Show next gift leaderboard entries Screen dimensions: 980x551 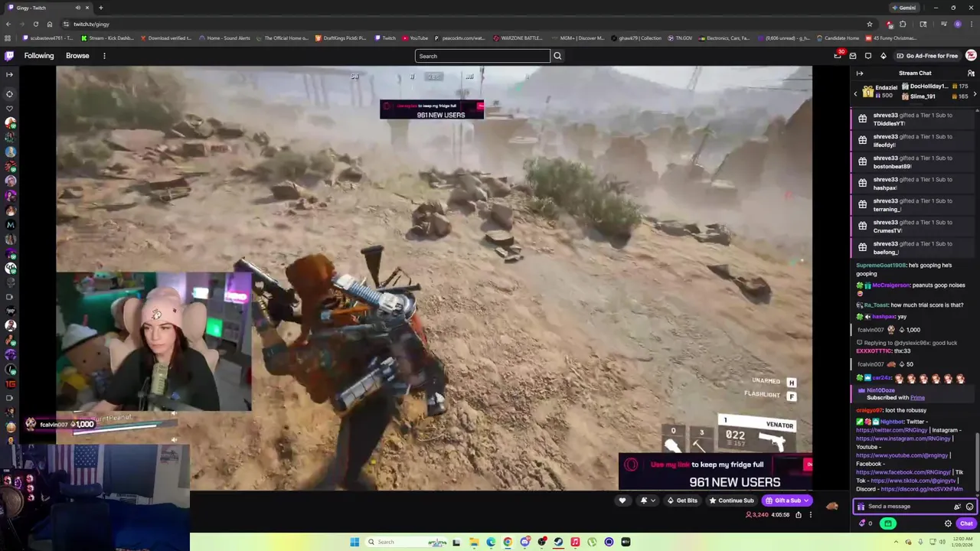(975, 93)
